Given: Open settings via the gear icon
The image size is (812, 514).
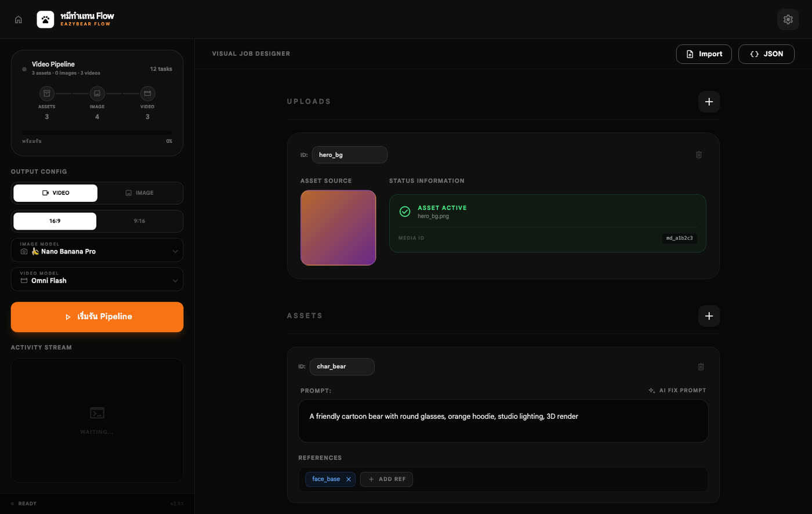Looking at the screenshot, I should click(788, 20).
